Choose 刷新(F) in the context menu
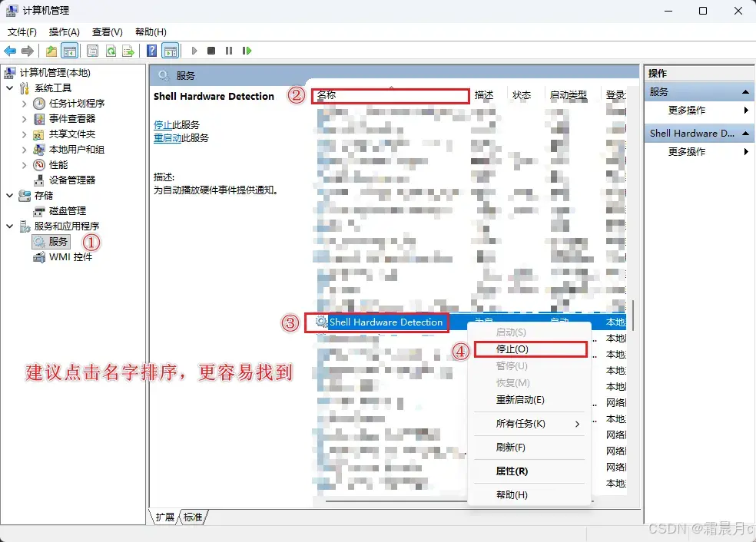Image resolution: width=756 pixels, height=542 pixels. pos(529,448)
